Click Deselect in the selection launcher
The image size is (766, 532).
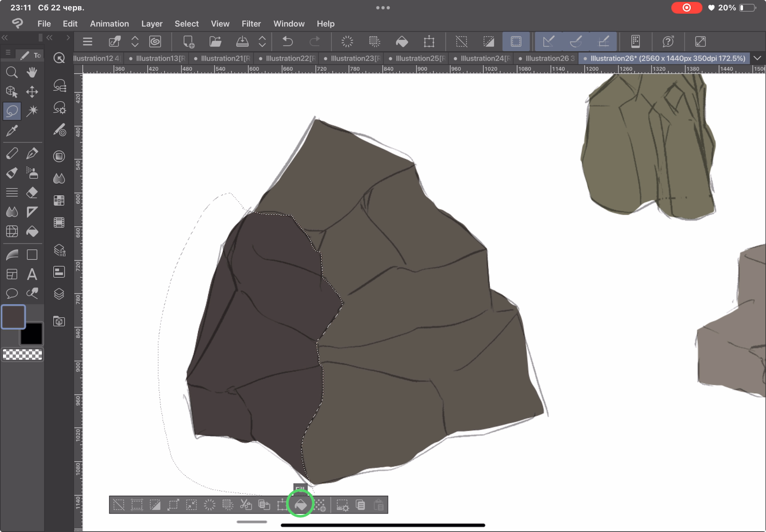(119, 505)
